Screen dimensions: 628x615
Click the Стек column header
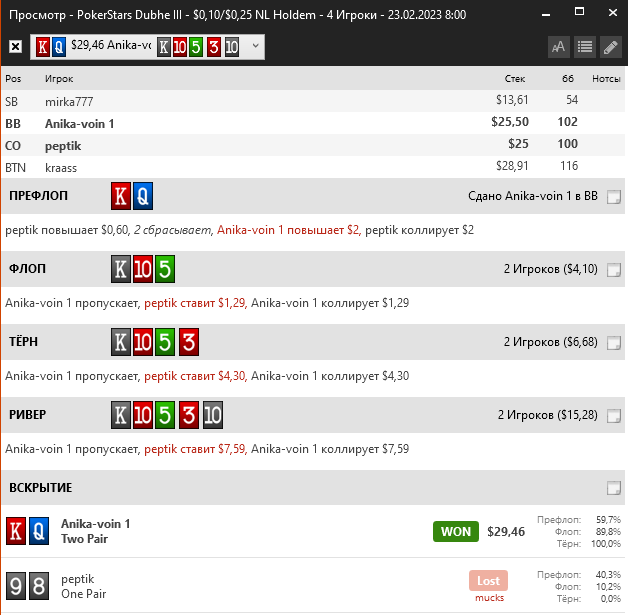[515, 78]
